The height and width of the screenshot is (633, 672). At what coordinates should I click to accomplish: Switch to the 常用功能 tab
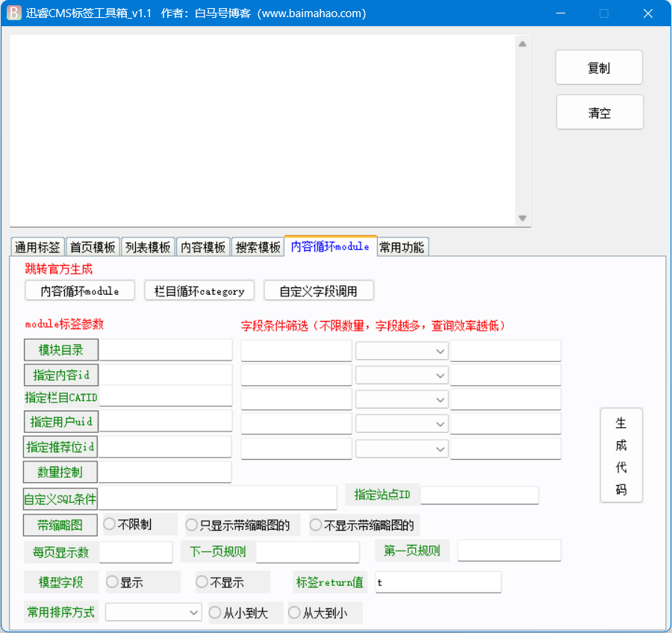click(402, 247)
